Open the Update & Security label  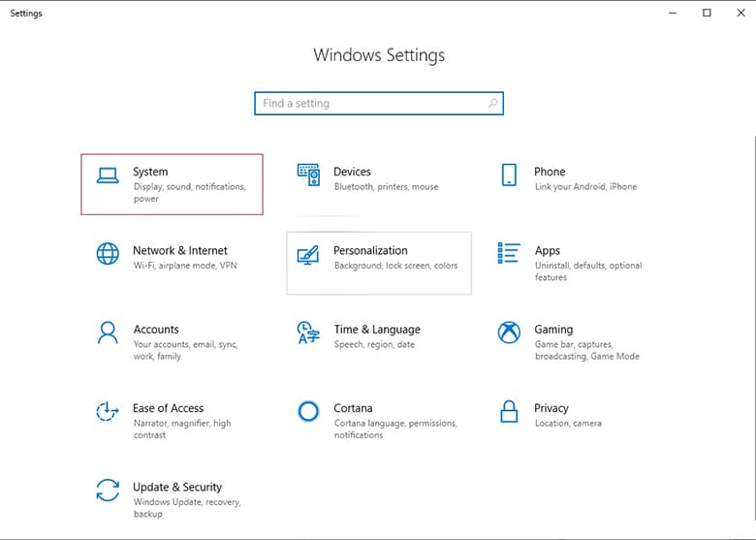pyautogui.click(x=177, y=487)
